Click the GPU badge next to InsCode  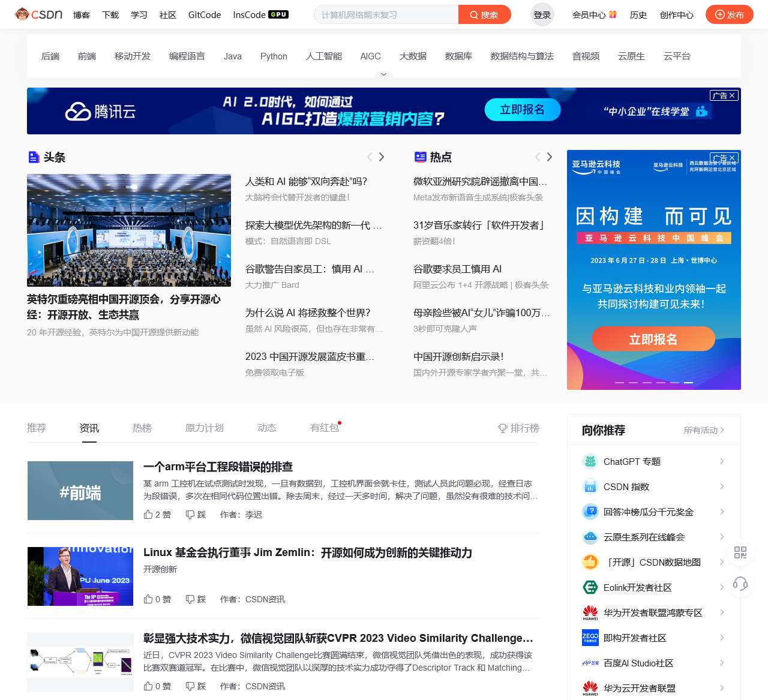[x=277, y=14]
